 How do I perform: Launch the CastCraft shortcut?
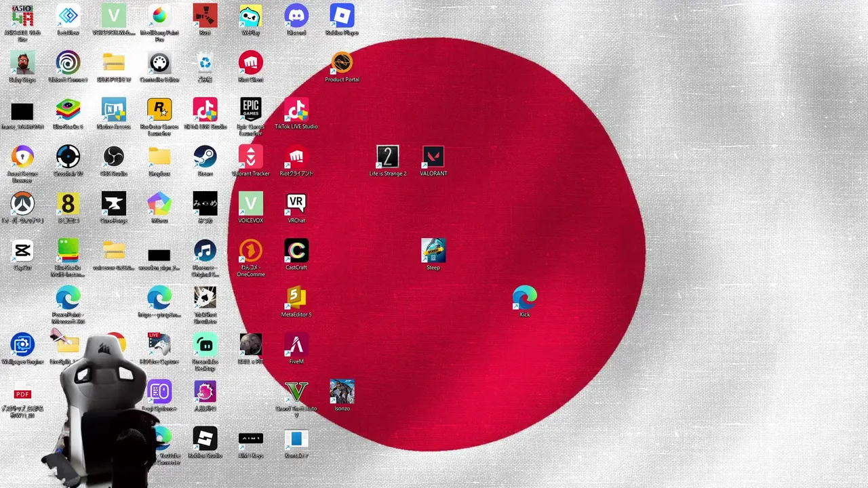pyautogui.click(x=296, y=251)
